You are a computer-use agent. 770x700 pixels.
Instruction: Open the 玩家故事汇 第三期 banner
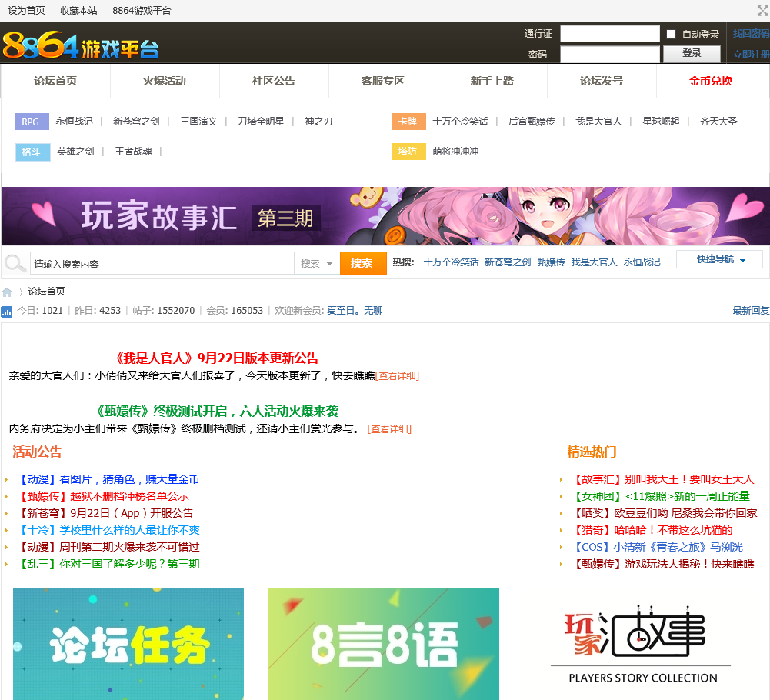[x=385, y=215]
